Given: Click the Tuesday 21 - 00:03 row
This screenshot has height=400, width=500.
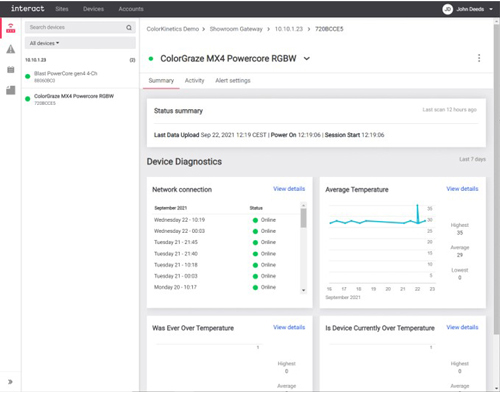Looking at the screenshot, I should [x=227, y=276].
